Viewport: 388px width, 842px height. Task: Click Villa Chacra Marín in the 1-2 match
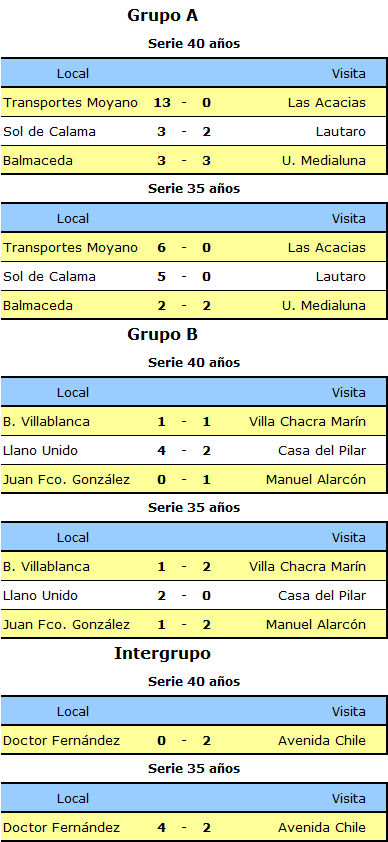(308, 567)
